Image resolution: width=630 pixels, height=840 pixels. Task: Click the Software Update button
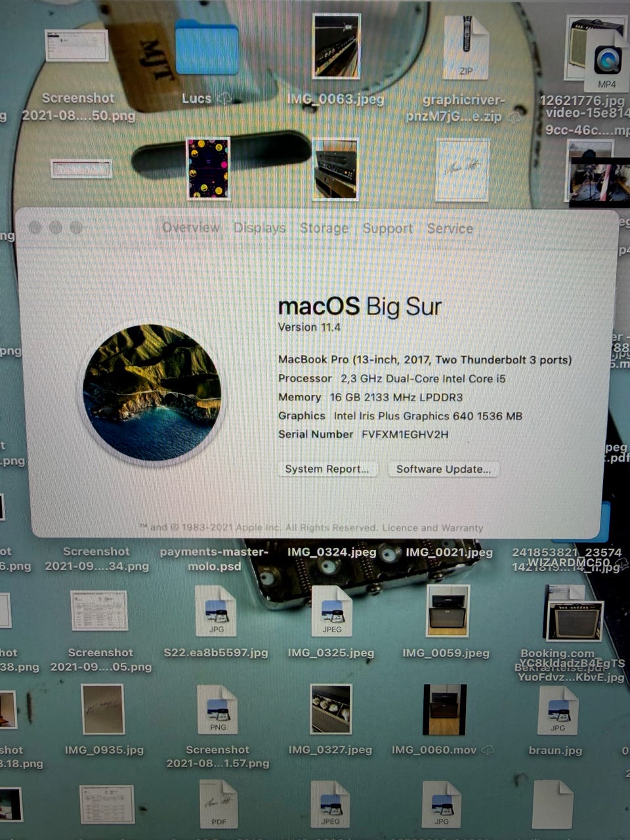click(444, 469)
